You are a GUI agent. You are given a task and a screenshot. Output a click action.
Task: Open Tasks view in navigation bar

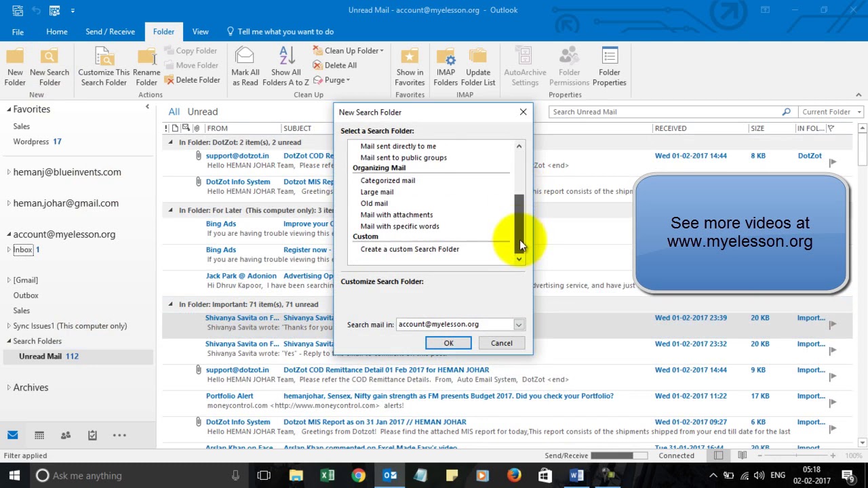coord(92,435)
